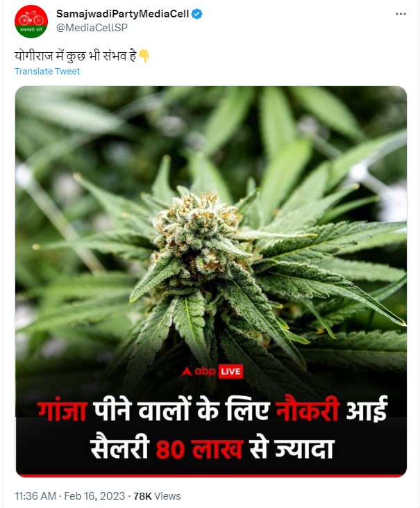Open the SamajwadiPartyMediaCell display name
The image size is (420, 508).
click(123, 14)
